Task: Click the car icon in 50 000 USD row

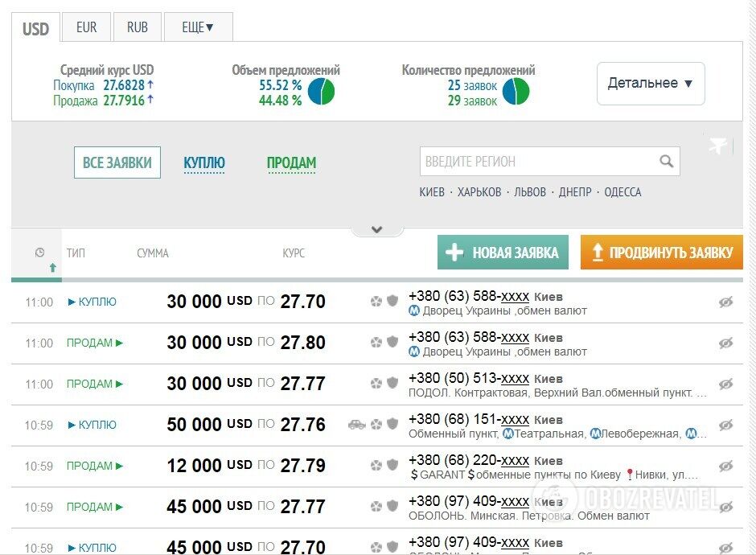Action: pos(356,425)
